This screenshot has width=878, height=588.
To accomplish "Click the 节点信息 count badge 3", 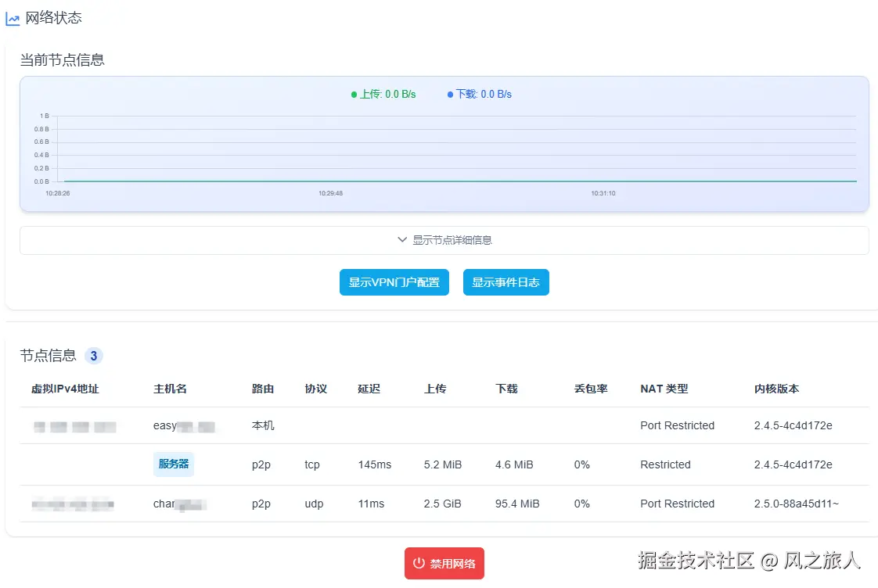I will coord(93,356).
